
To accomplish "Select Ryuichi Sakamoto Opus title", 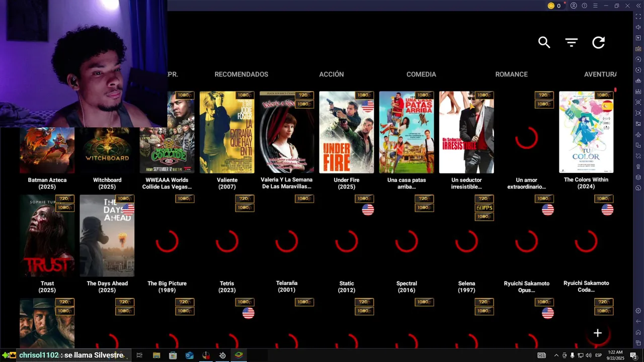I will click(526, 287).
